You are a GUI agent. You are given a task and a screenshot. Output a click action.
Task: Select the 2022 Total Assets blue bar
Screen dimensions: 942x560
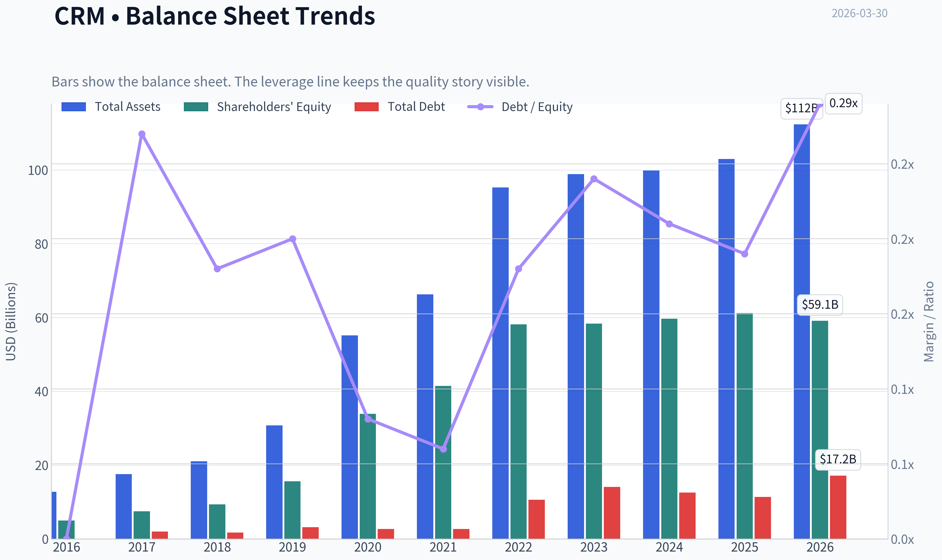coord(500,363)
